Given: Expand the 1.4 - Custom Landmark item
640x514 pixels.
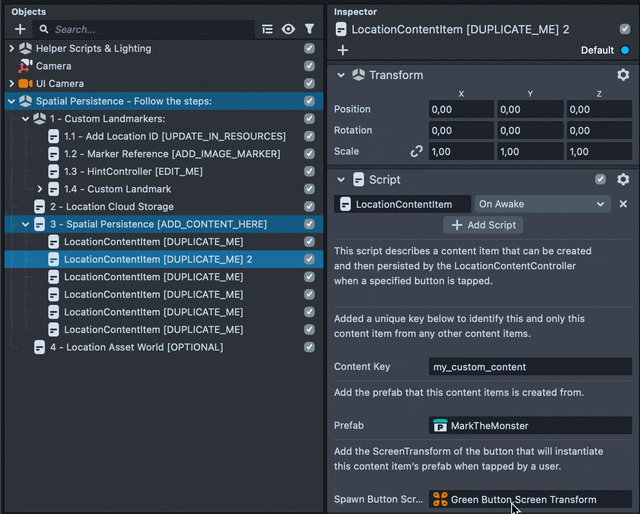Looking at the screenshot, I should [40, 189].
